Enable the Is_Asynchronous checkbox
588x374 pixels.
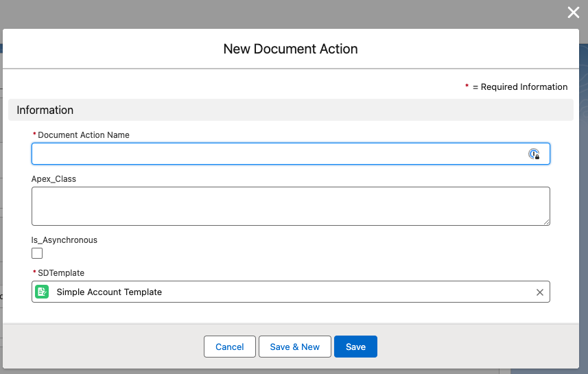tap(37, 253)
